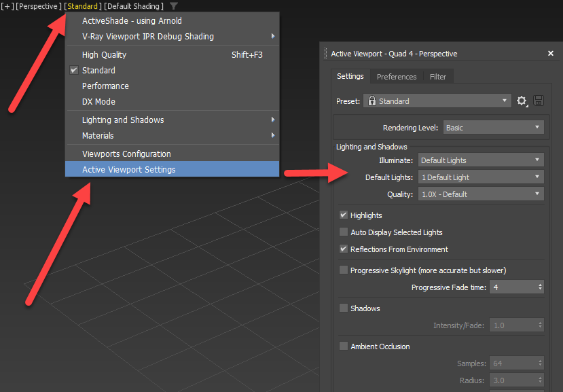The height and width of the screenshot is (392, 563).
Task: Switch to the Preferences tab
Action: click(397, 76)
